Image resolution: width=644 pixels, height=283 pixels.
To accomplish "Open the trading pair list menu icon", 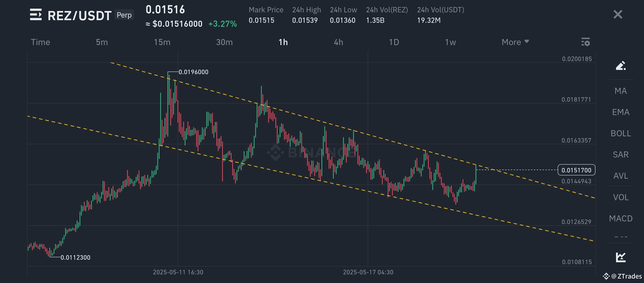I will [36, 15].
